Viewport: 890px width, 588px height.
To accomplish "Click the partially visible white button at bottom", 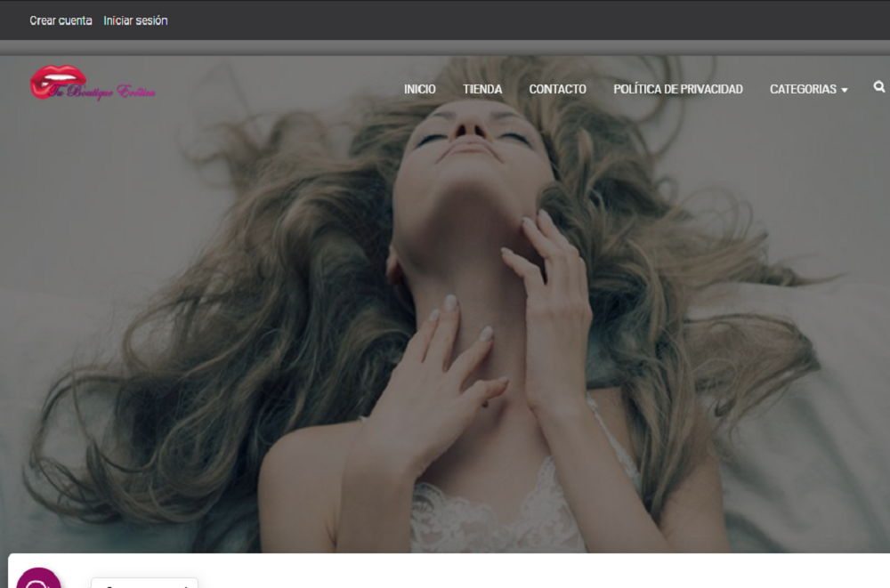I will 144,583.
